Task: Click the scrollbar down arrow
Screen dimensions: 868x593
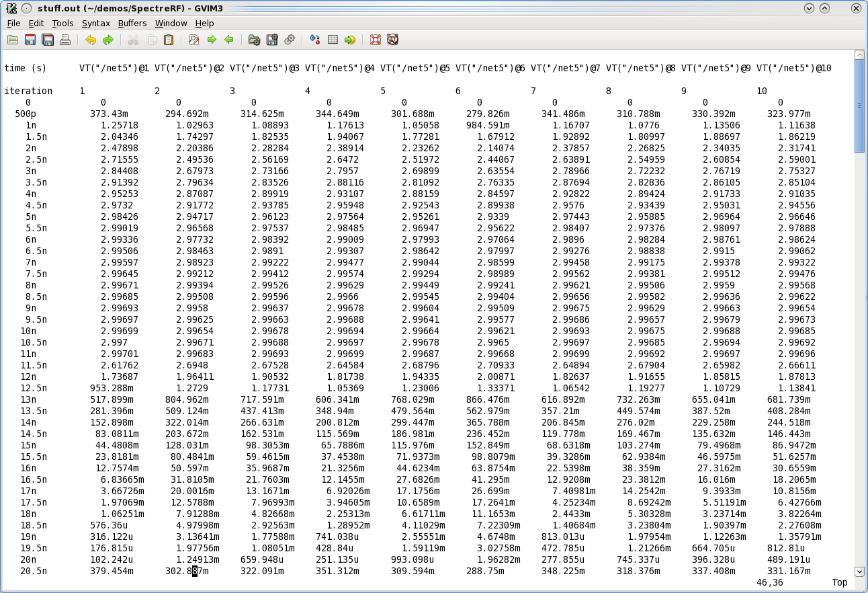Action: pyautogui.click(x=859, y=571)
